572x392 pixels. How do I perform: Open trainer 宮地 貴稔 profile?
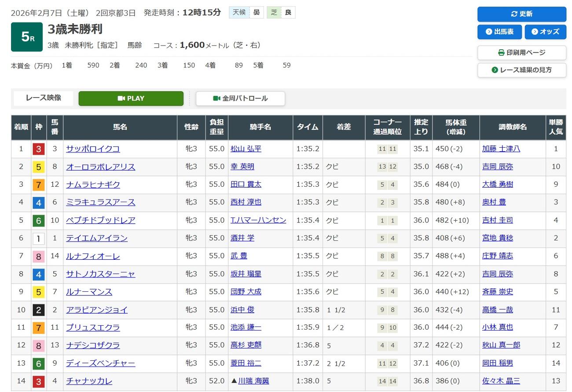tap(498, 238)
